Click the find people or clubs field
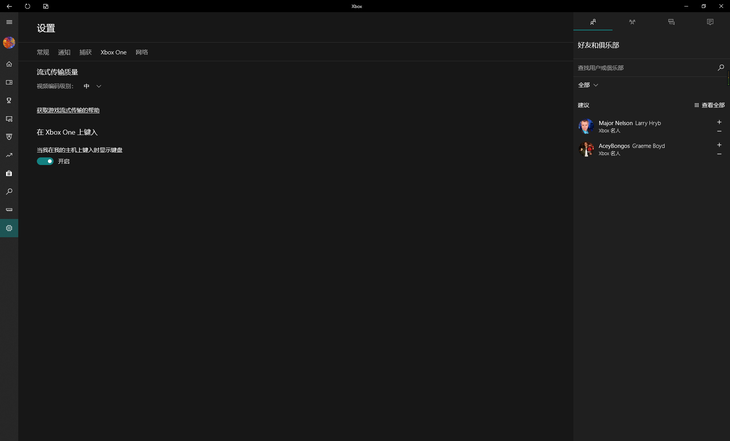 coord(646,68)
